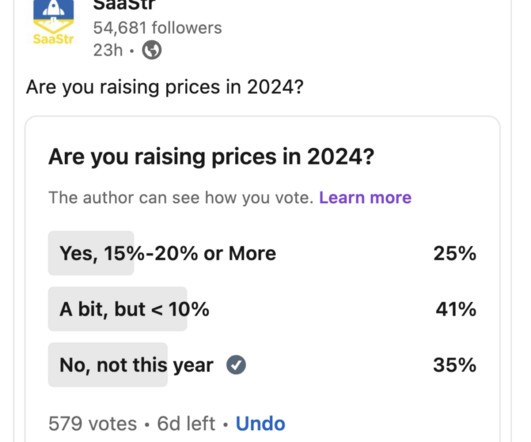Click the author can see vote notice
Image resolution: width=531 pixels, height=442 pixels.
pos(181,197)
